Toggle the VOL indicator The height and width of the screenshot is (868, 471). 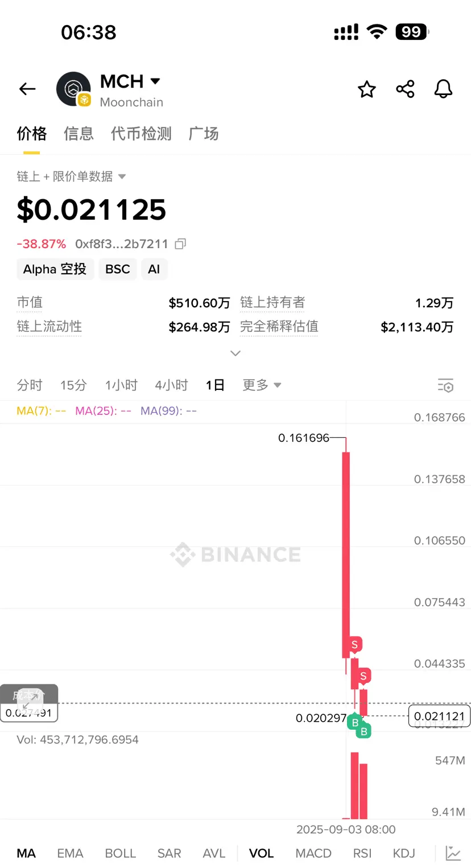[x=262, y=853]
